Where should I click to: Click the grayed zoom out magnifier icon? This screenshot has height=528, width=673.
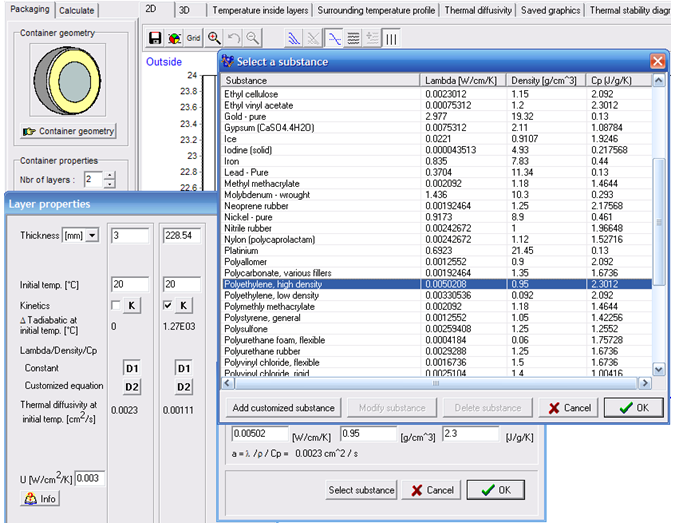pyautogui.click(x=253, y=39)
